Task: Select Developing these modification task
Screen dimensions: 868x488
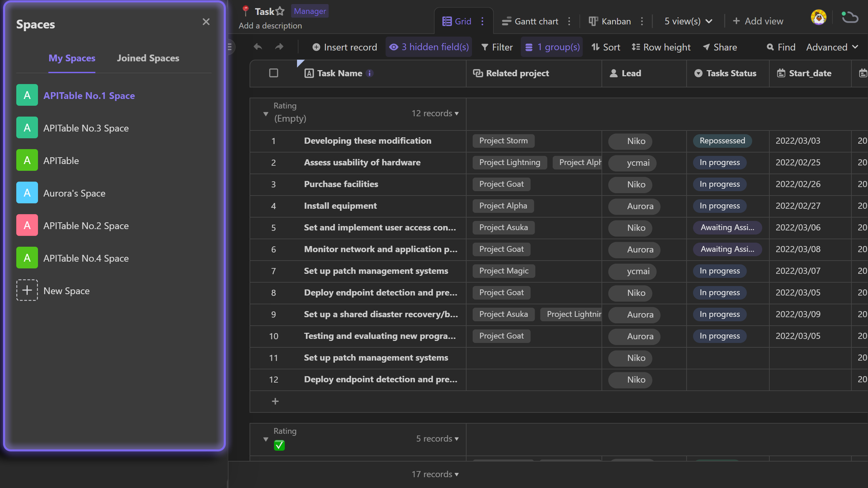Action: [368, 141]
